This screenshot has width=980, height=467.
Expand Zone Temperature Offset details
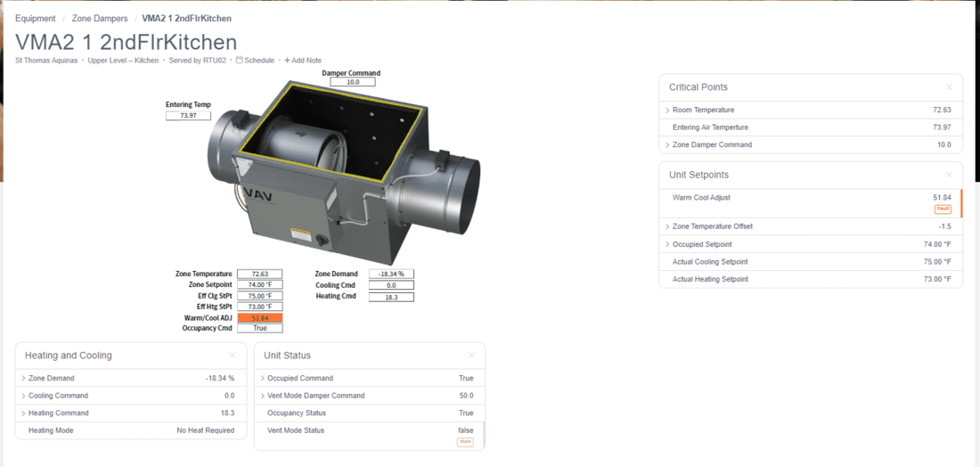[667, 226]
